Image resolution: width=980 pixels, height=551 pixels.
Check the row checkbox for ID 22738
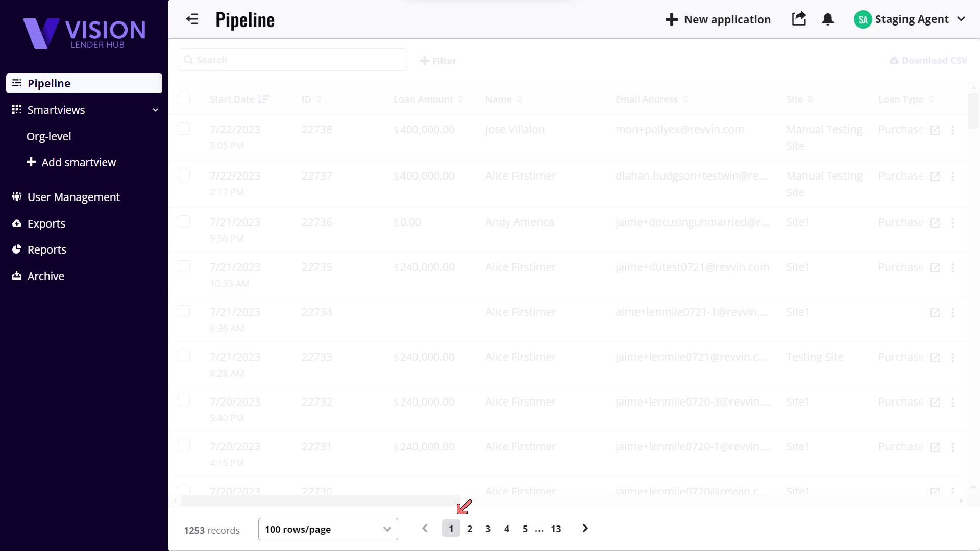pos(184,129)
